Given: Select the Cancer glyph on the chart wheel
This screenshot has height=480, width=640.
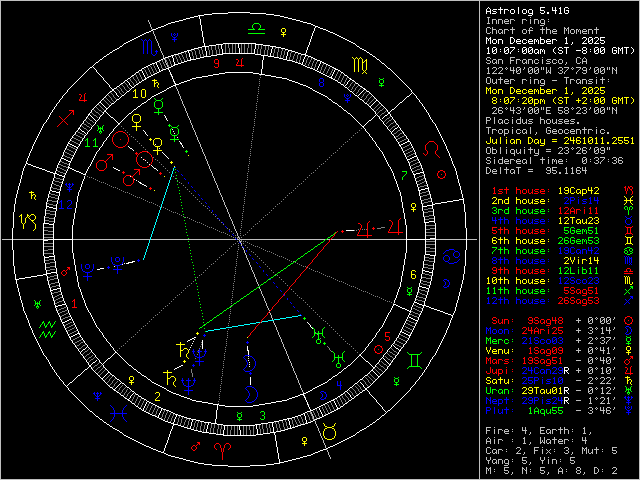Looking at the screenshot, I should tap(453, 258).
